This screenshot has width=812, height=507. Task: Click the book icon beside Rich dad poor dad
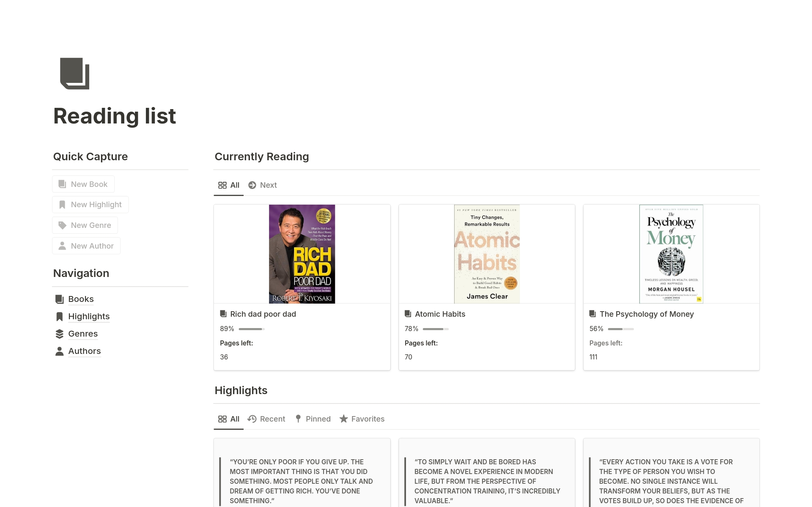pos(223,314)
